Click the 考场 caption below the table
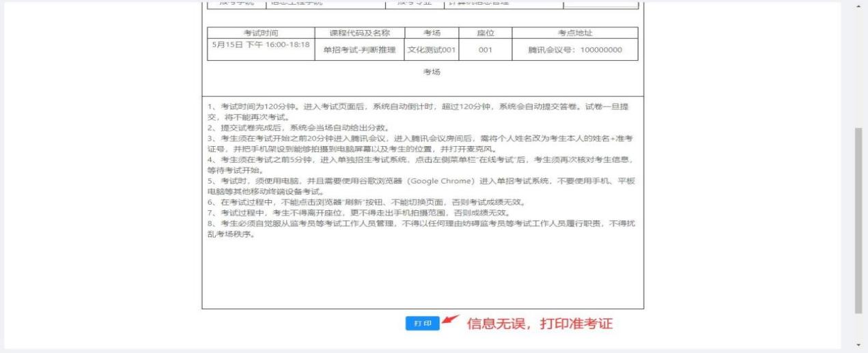Viewport: 868px width, 353px height. pyautogui.click(x=432, y=72)
